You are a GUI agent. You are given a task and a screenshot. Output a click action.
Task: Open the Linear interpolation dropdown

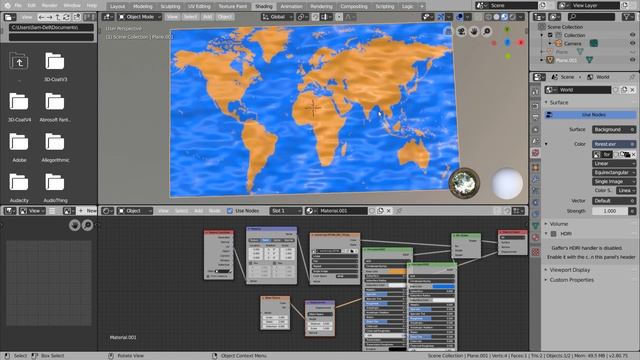[614, 163]
